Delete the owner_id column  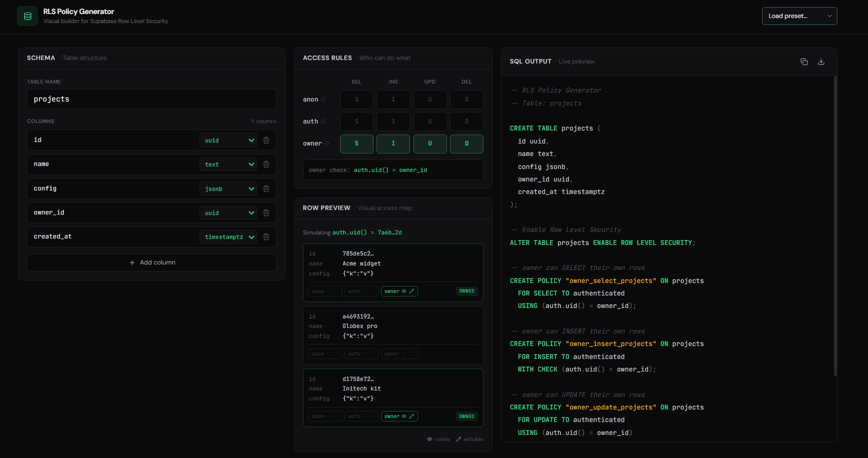point(266,213)
